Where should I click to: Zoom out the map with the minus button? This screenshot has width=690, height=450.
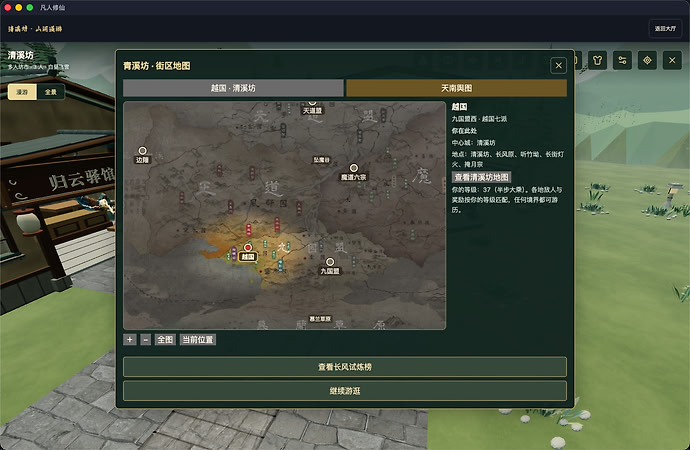[146, 340]
